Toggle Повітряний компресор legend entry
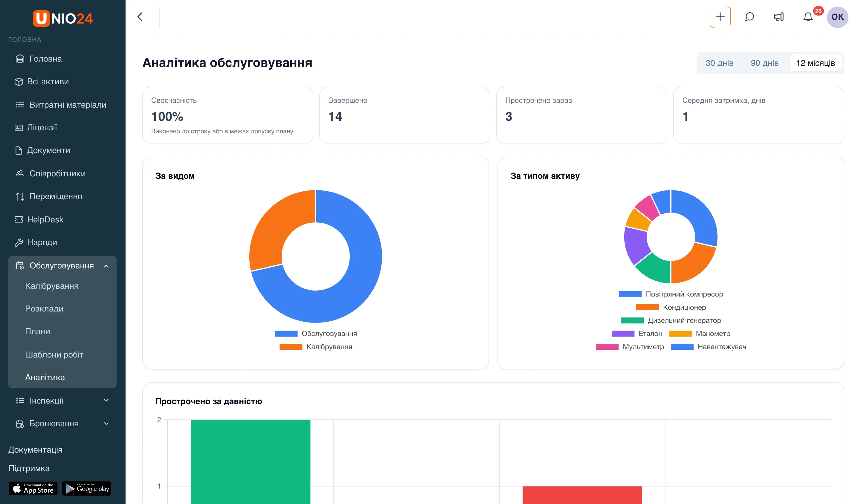 671,294
